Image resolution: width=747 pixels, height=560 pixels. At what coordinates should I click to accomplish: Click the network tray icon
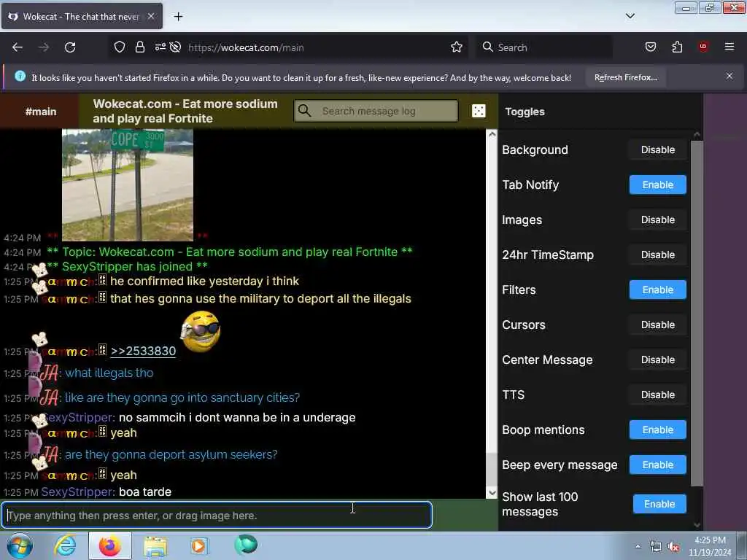coord(656,547)
